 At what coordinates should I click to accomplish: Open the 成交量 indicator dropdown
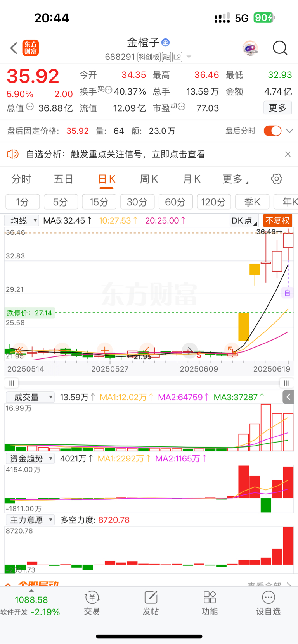pos(30,397)
